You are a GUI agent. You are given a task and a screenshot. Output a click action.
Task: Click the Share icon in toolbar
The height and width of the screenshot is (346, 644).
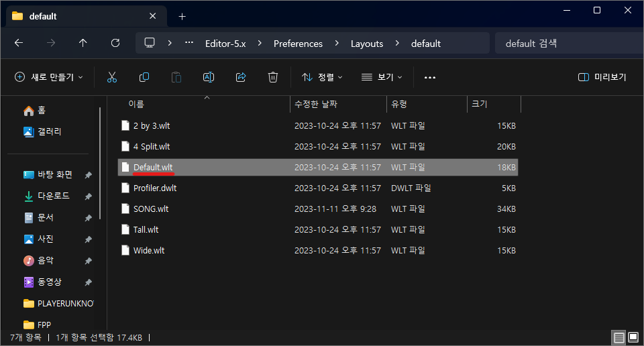241,77
